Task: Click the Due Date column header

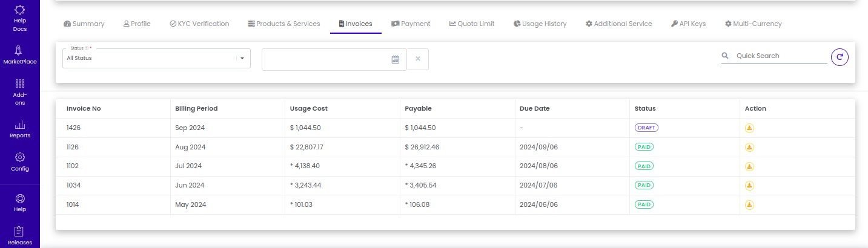Action: pos(535,109)
